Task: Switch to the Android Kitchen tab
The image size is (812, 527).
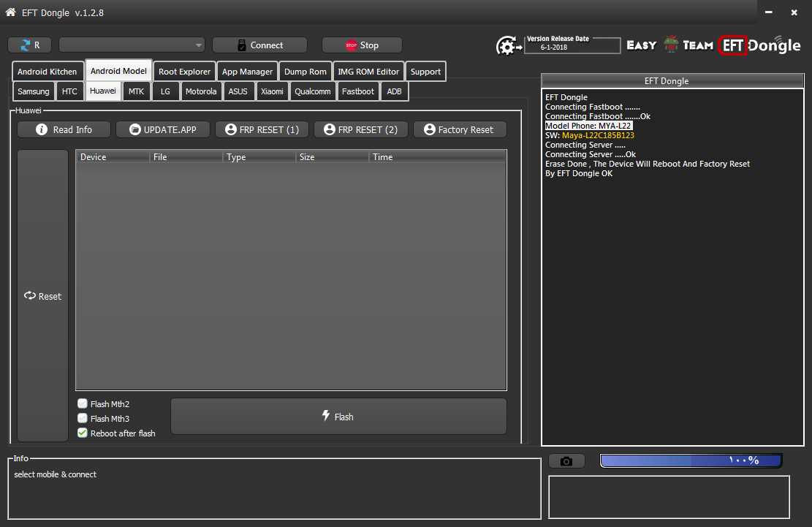Action: (x=47, y=72)
